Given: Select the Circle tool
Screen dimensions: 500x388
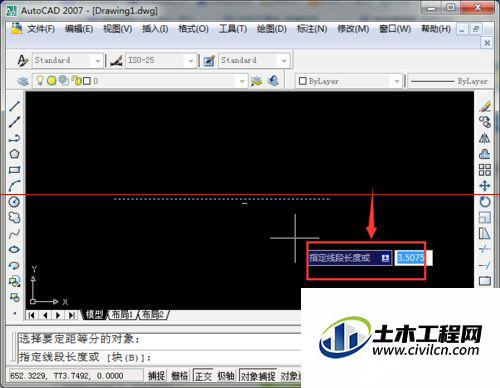Looking at the screenshot, I should point(14,202).
